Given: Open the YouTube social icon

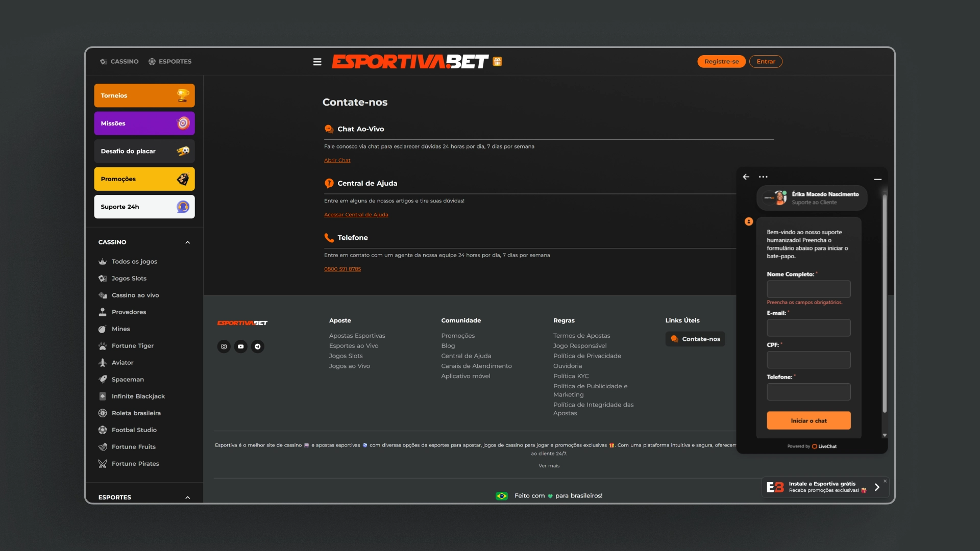Looking at the screenshot, I should [x=240, y=346].
